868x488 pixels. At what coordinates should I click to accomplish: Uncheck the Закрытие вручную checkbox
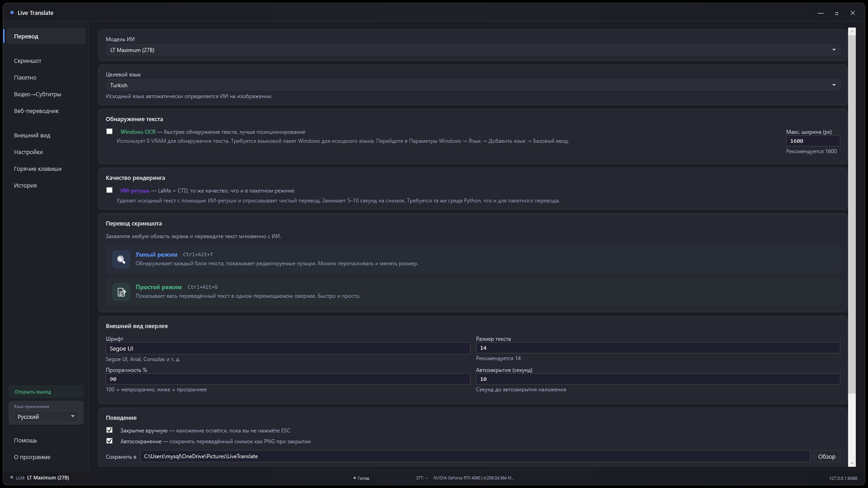(x=109, y=430)
